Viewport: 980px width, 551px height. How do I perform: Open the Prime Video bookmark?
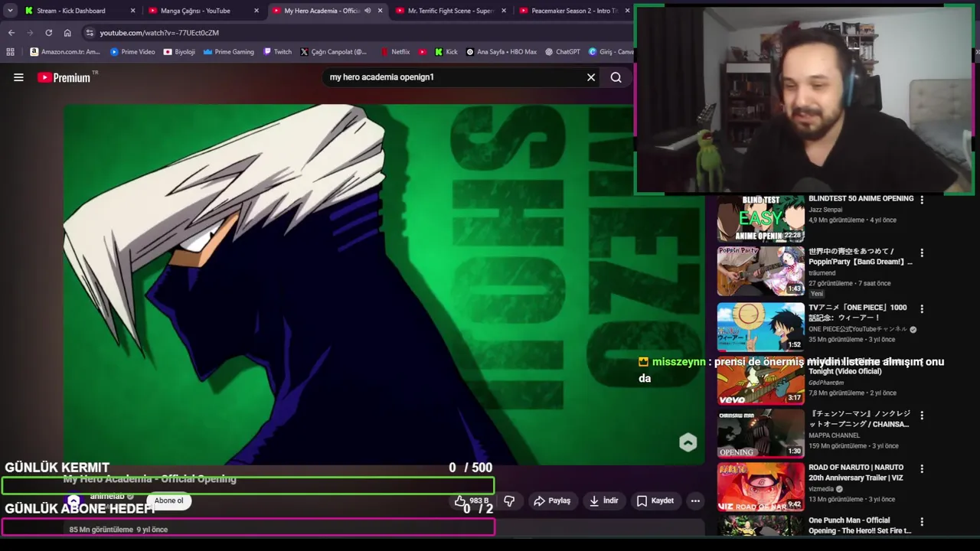pyautogui.click(x=132, y=52)
